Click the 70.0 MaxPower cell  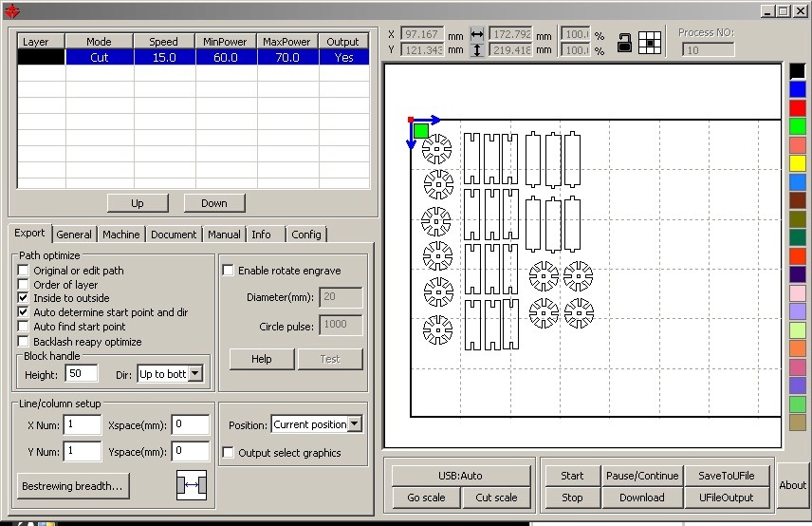pos(287,57)
